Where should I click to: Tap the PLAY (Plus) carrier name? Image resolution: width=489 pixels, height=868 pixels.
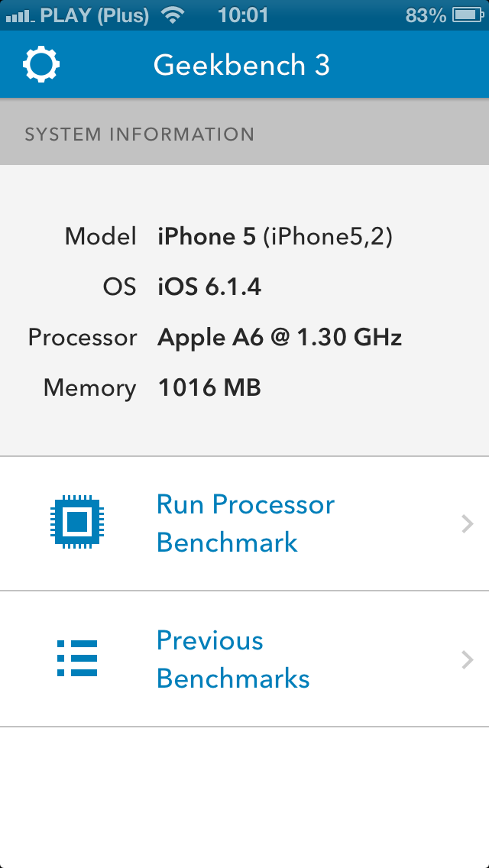point(95,15)
